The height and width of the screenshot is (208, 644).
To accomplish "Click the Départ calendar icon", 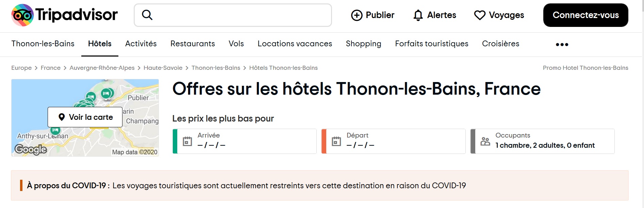I will 336,141.
